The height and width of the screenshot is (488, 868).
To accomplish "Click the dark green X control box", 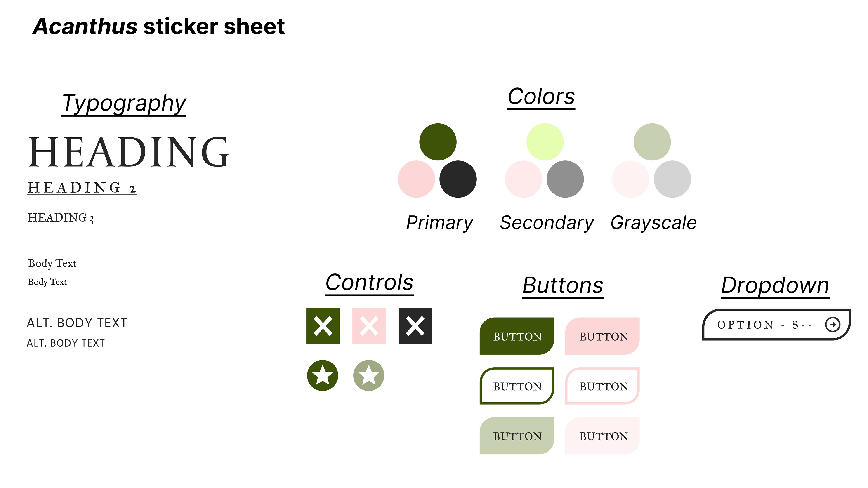I will (x=323, y=326).
